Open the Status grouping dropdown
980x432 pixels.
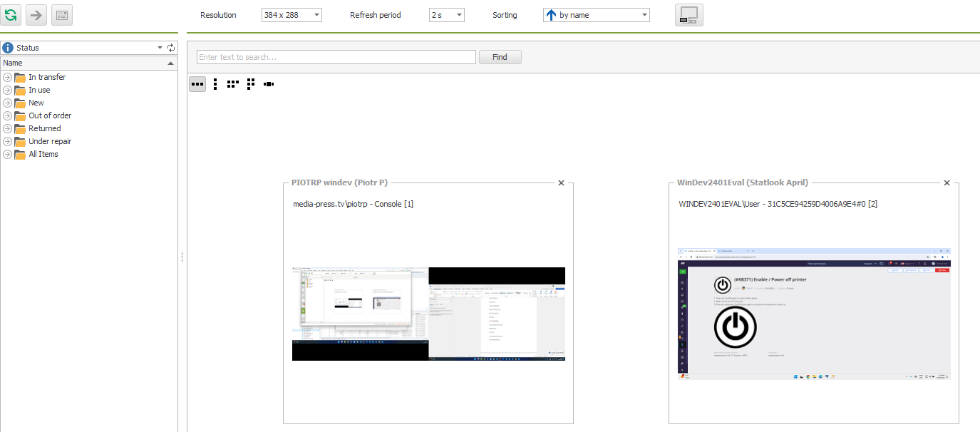click(x=160, y=48)
